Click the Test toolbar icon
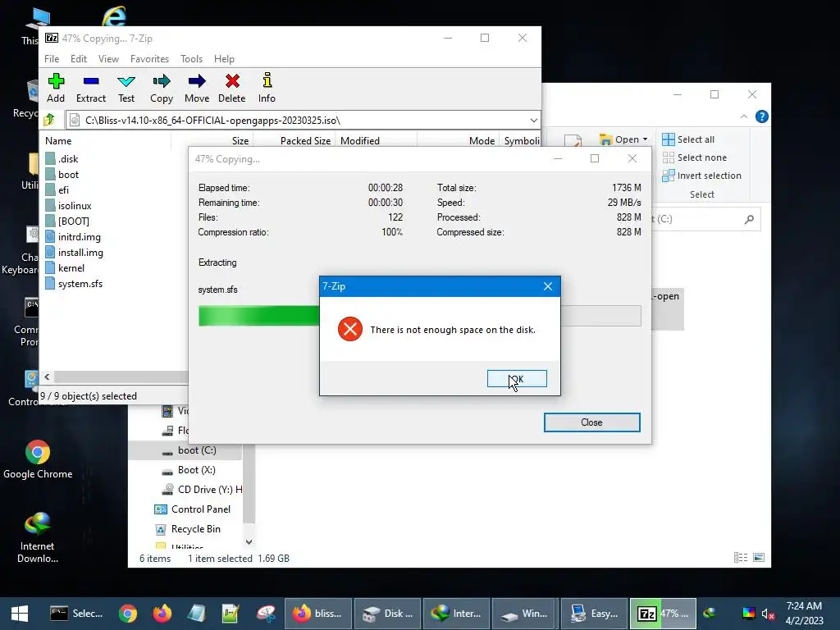 126,89
